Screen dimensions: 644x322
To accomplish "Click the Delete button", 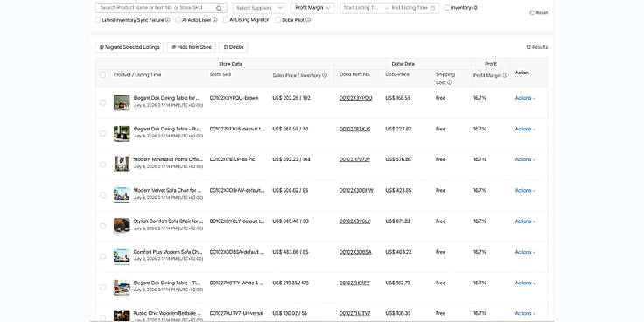I will click(234, 47).
